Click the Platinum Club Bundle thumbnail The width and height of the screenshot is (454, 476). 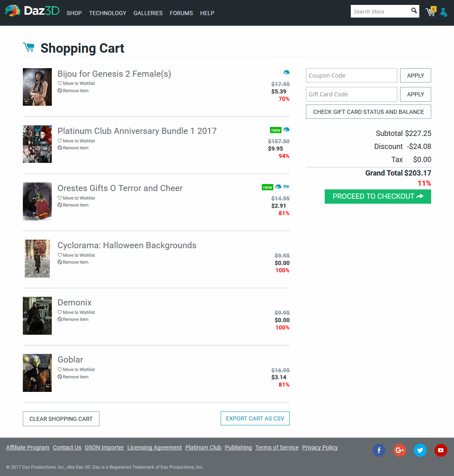tap(37, 144)
